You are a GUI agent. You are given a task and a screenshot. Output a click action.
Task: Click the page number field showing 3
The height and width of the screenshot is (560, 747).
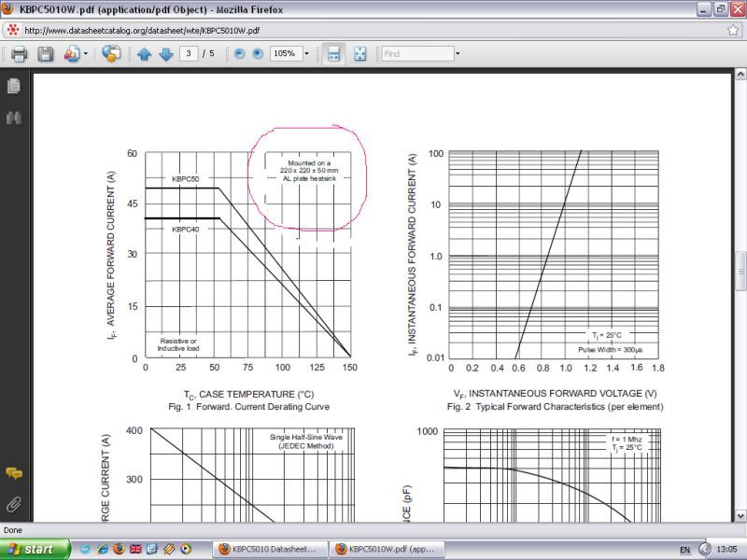[x=189, y=53]
